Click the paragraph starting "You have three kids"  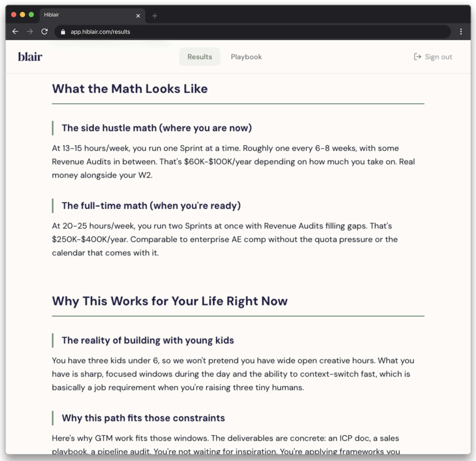click(x=233, y=374)
